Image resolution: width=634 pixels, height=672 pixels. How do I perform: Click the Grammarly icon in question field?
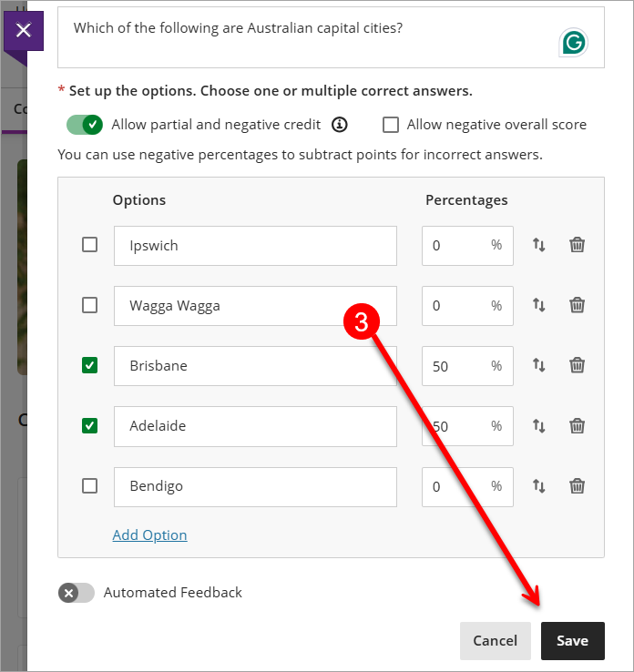(574, 43)
